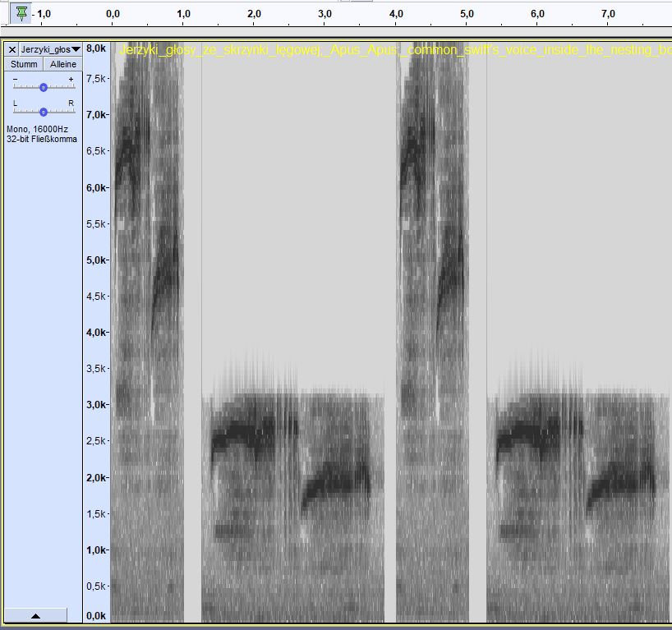Click the yellow track title text in spectrogram
This screenshot has width=672, height=630.
(x=394, y=50)
